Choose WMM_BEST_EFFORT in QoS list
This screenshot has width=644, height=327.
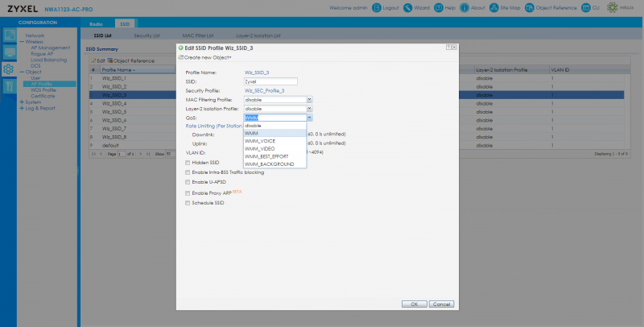coord(275,156)
